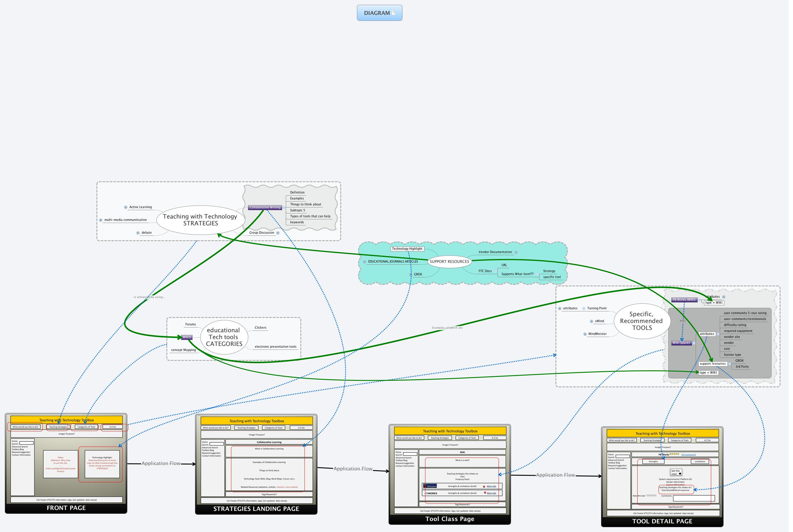793x532 pixels.
Task: Click the Wikispaces logo in the Tool Class Page
Action: pyautogui.click(x=430, y=486)
